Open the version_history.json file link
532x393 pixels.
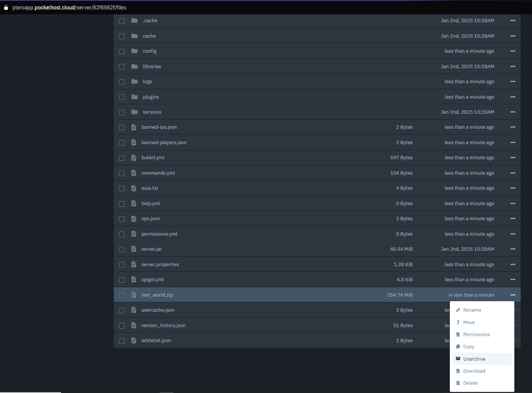click(164, 325)
